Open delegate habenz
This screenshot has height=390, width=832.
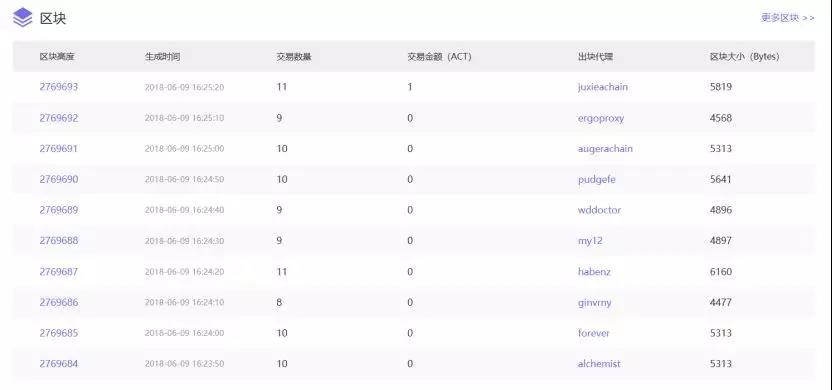tap(594, 272)
